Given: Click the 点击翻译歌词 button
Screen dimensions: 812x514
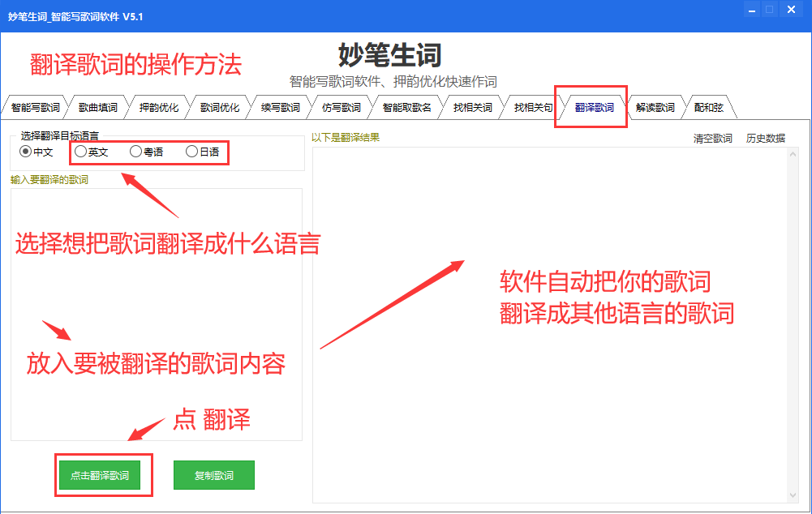Looking at the screenshot, I should pos(100,475).
